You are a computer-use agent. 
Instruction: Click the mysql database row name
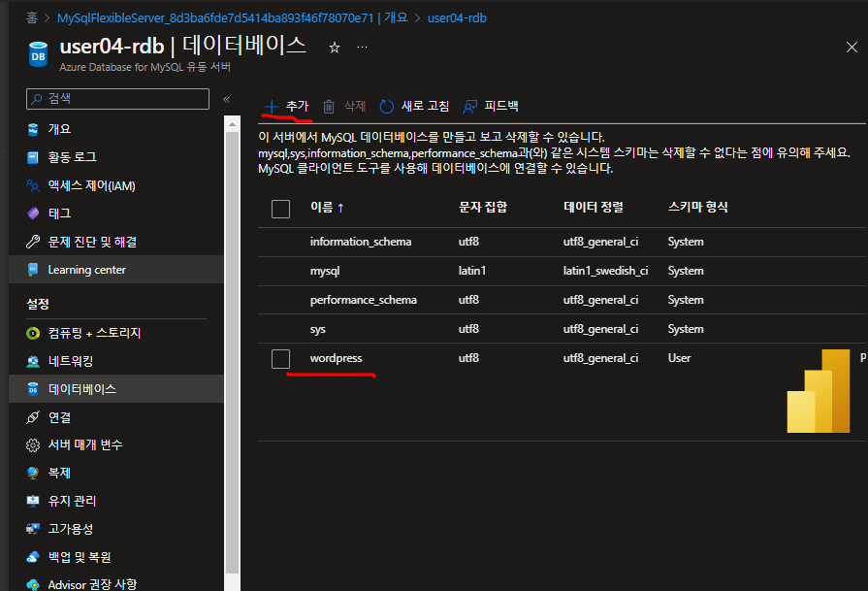[325, 272]
